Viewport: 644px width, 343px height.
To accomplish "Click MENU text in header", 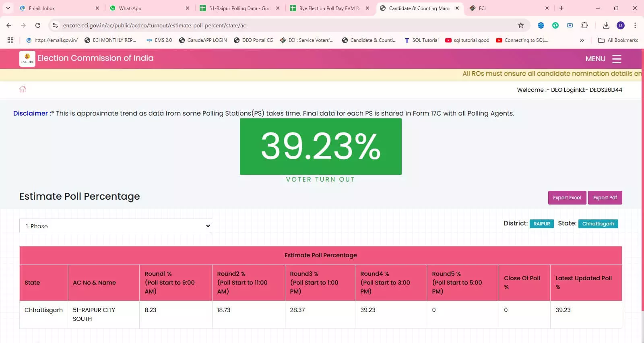I will click(595, 59).
